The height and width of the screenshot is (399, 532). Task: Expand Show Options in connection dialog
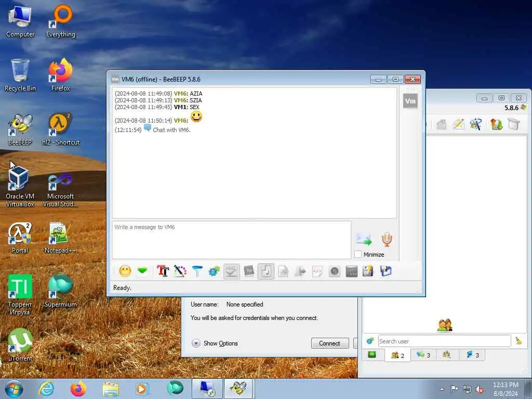pos(215,343)
